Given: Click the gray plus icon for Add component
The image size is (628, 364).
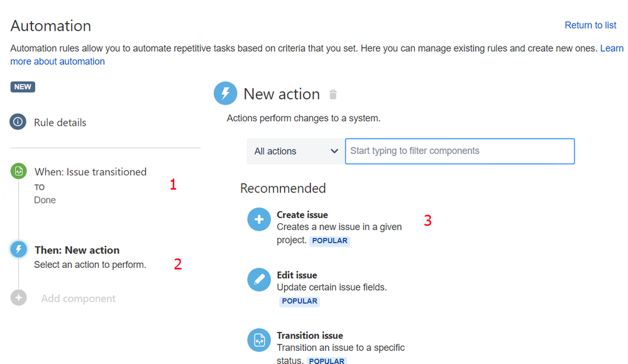Looking at the screenshot, I should (18, 297).
